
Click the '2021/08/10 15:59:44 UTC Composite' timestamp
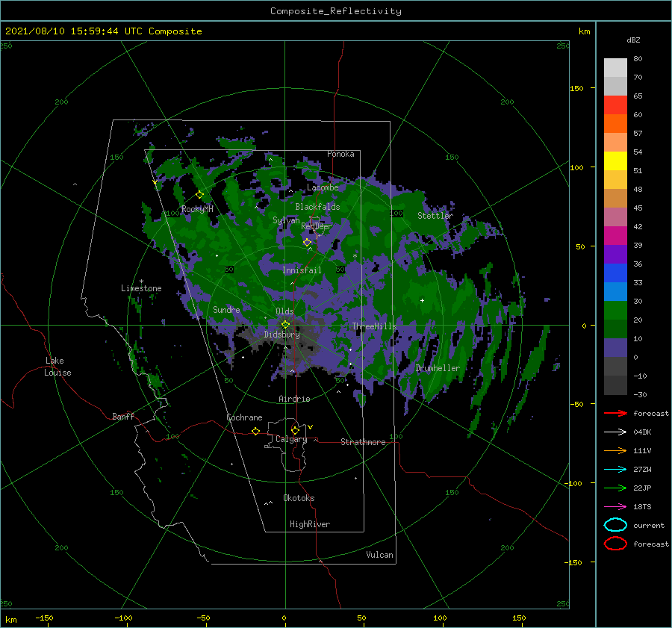(x=104, y=31)
